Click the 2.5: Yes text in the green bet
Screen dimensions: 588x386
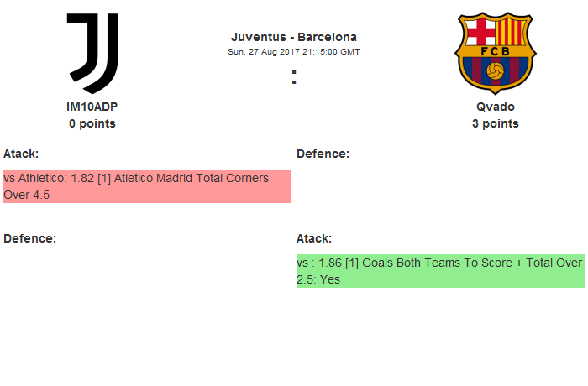click(x=318, y=279)
